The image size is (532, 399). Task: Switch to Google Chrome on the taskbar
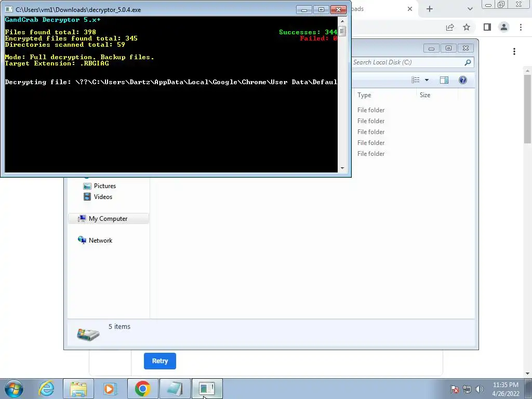(x=142, y=389)
